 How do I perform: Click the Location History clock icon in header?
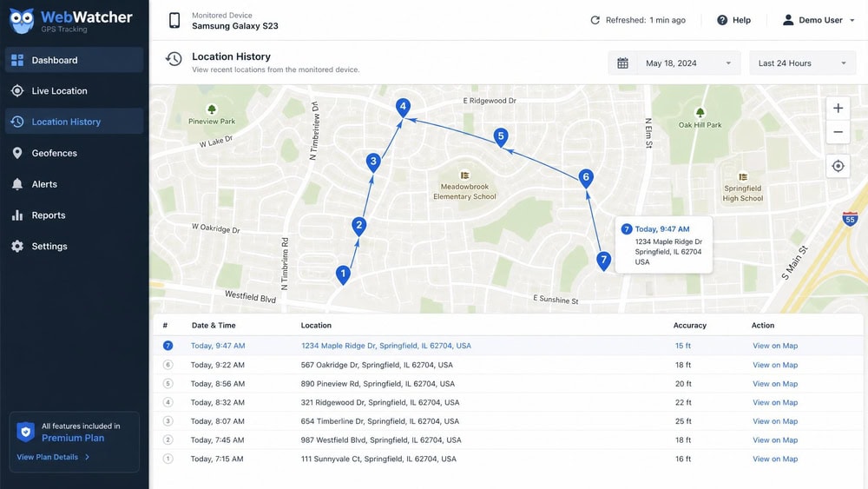pos(174,59)
